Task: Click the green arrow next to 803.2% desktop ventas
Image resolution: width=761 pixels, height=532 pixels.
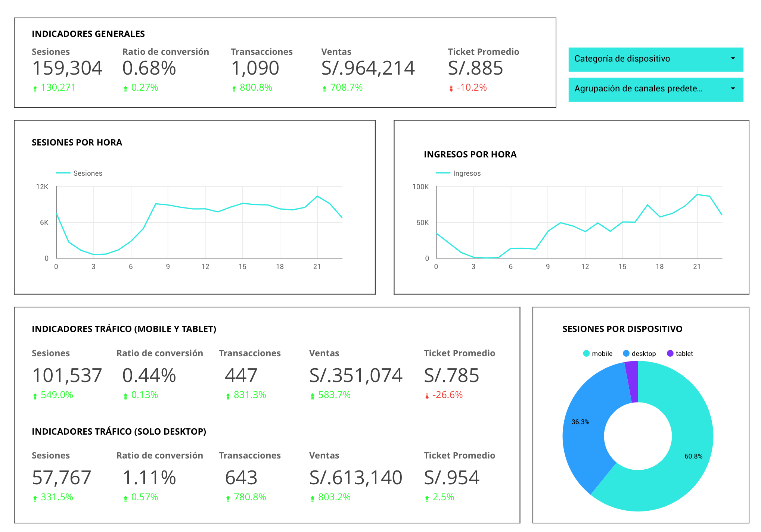Action: 313,497
